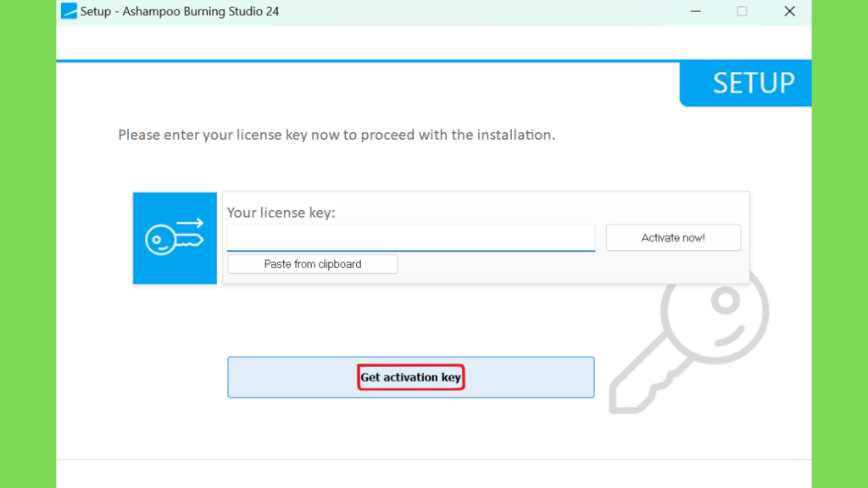This screenshot has width=868, height=488.
Task: Focus the license key text field
Action: [x=411, y=237]
